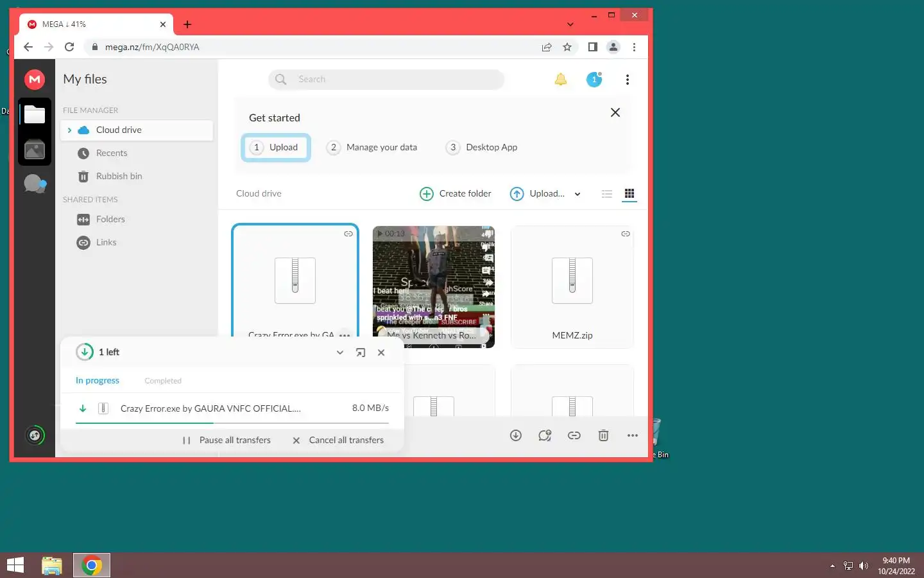This screenshot has width=924, height=578.
Task: Pop out the transfers panel
Action: pos(361,353)
